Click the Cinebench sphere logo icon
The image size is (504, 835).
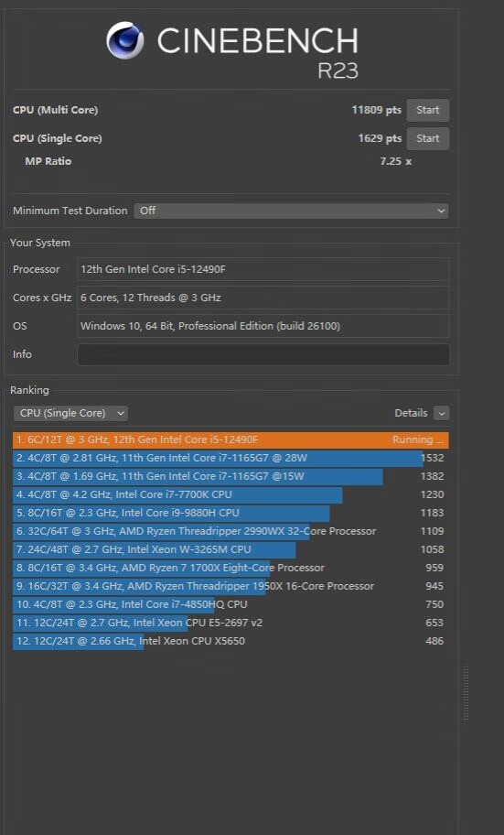[125, 40]
